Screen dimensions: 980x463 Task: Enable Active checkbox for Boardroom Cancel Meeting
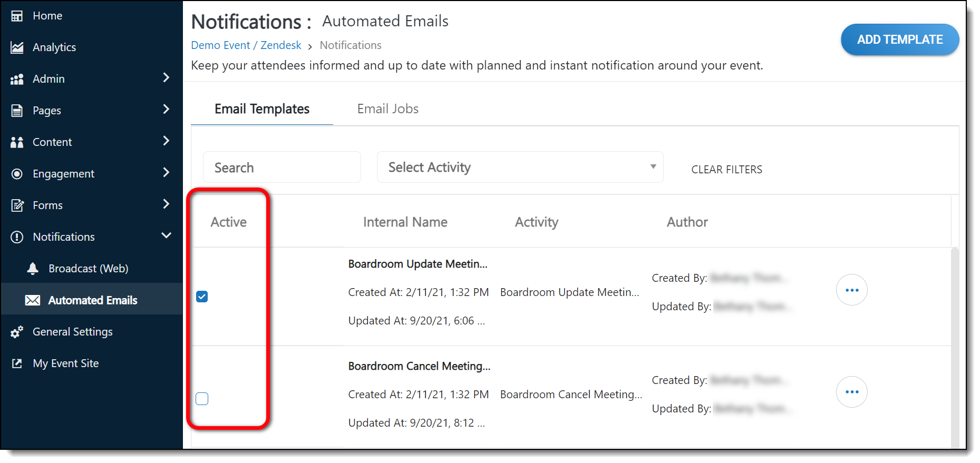click(x=202, y=399)
